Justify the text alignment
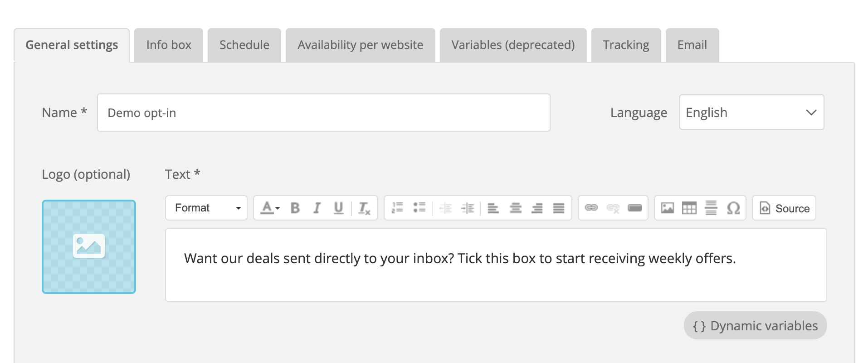This screenshot has height=363, width=868. coord(559,208)
